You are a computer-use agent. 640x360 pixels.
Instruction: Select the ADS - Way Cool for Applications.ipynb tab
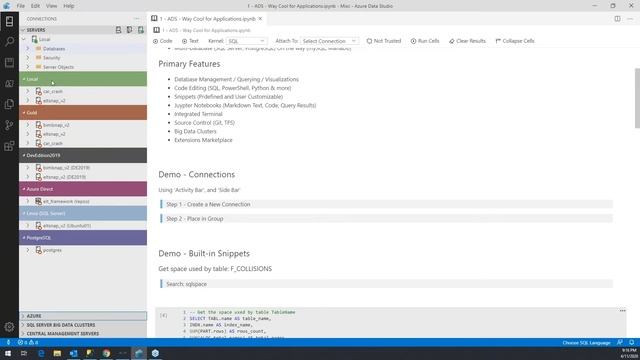pos(207,19)
